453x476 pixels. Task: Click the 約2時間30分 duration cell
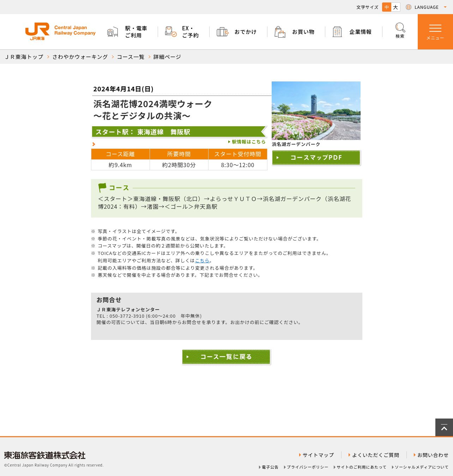(179, 165)
